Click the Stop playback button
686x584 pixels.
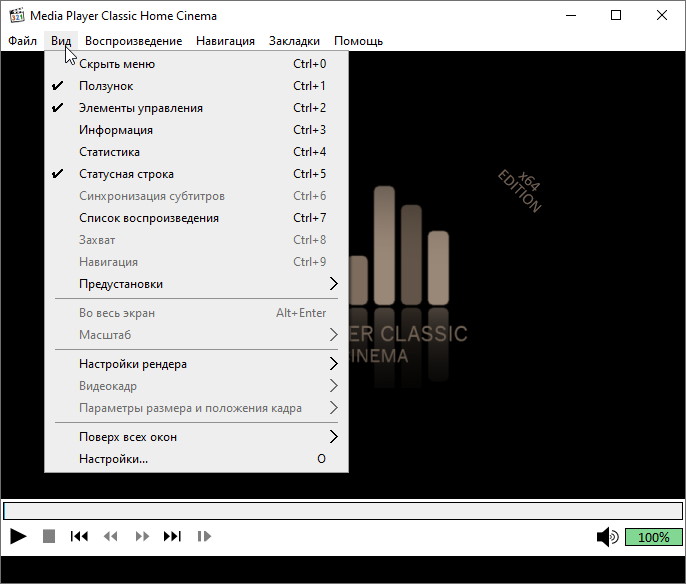(x=49, y=536)
